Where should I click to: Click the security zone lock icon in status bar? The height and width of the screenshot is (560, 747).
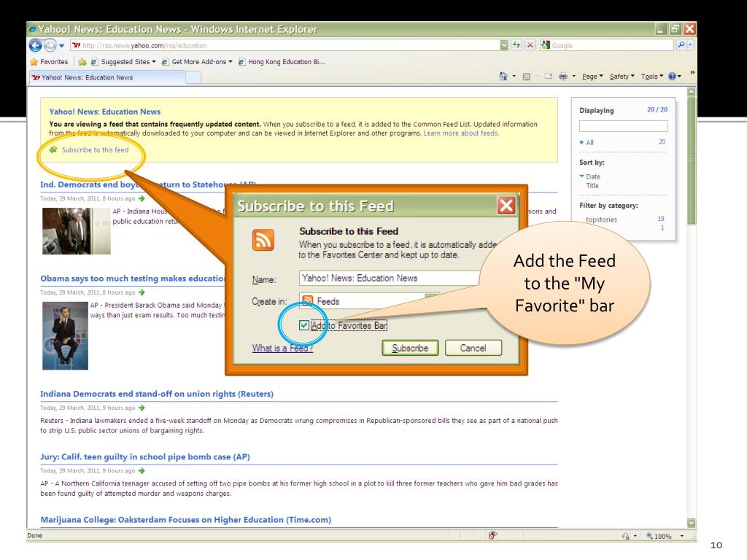pyautogui.click(x=625, y=536)
